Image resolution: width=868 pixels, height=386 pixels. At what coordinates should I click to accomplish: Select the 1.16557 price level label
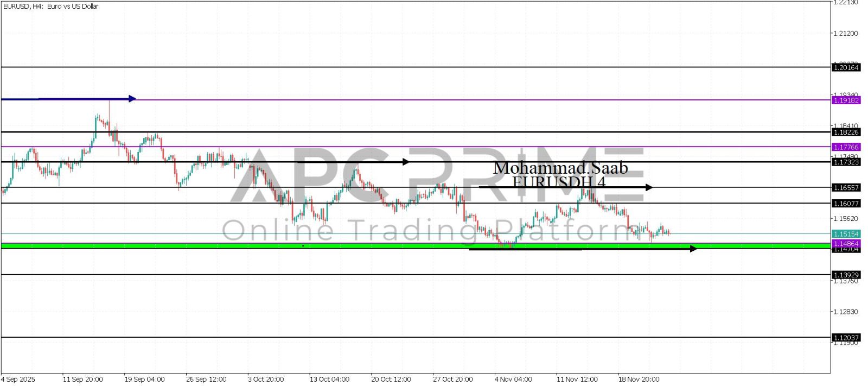pos(846,188)
